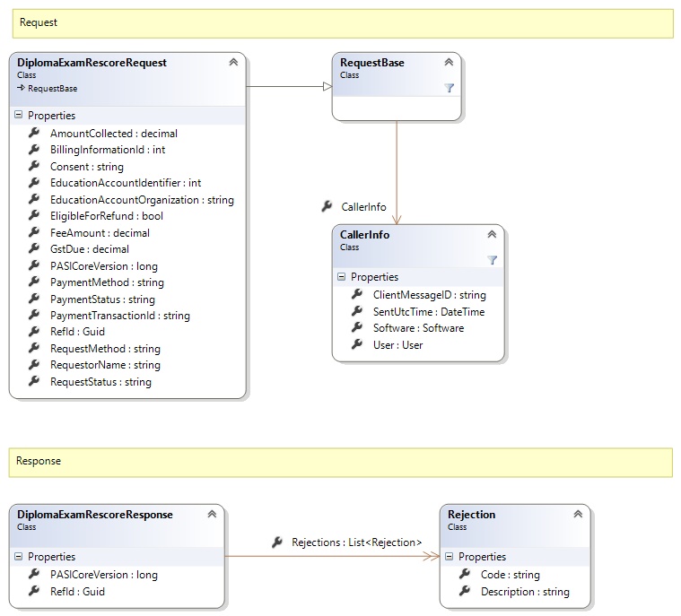681x616 pixels.
Task: Collapse the RequestBase class with chevron
Action: tap(449, 63)
